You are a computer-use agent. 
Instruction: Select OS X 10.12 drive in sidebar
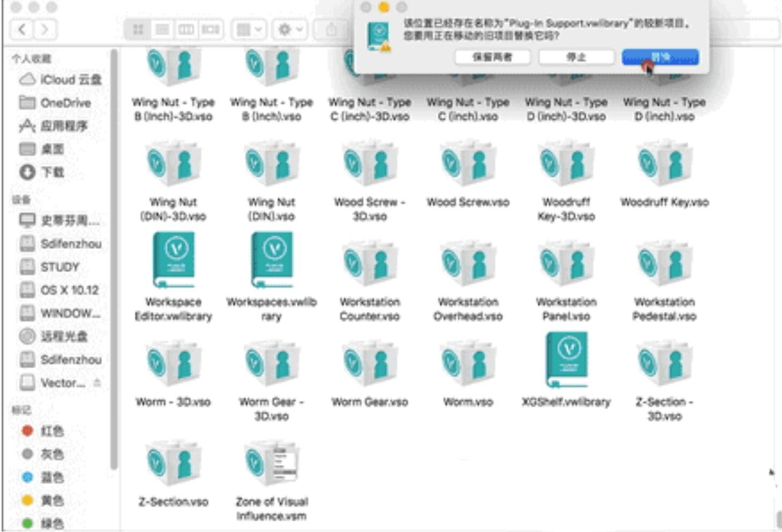click(x=59, y=290)
